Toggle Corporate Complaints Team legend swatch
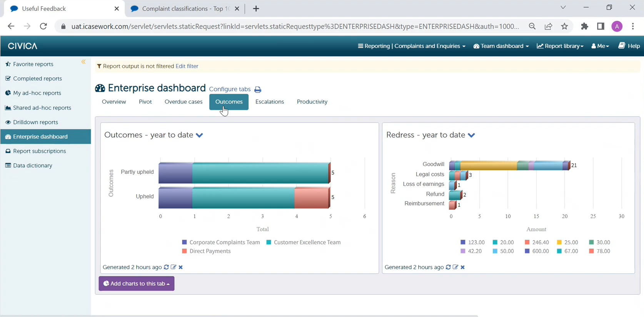The height and width of the screenshot is (317, 644). pos(184,242)
